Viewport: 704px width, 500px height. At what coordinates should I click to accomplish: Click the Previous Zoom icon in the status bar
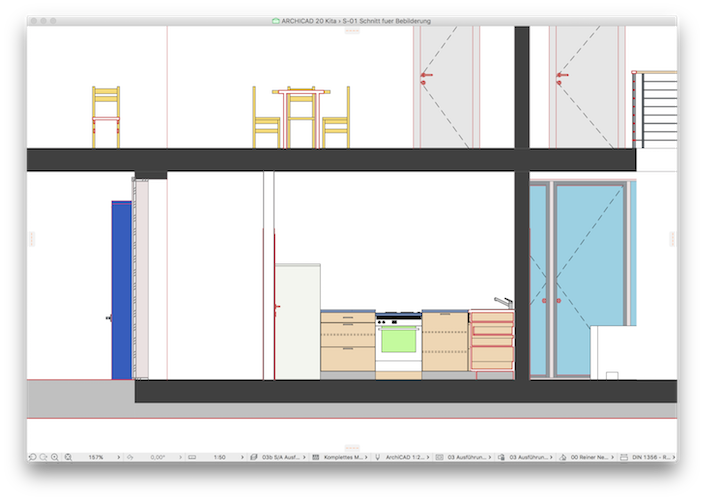pos(33,457)
